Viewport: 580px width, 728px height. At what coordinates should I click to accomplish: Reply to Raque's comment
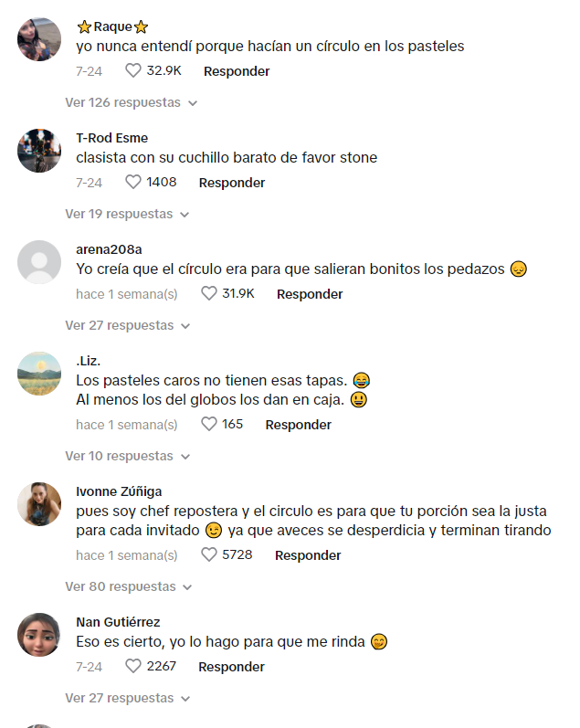237,71
